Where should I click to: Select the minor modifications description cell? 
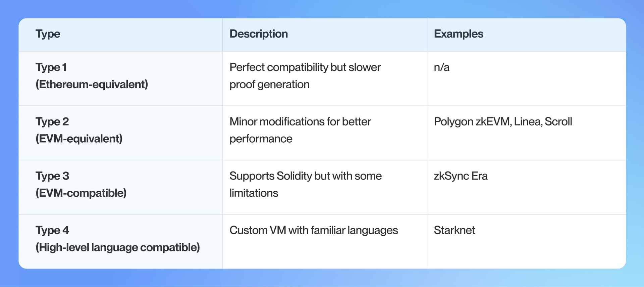[300, 130]
